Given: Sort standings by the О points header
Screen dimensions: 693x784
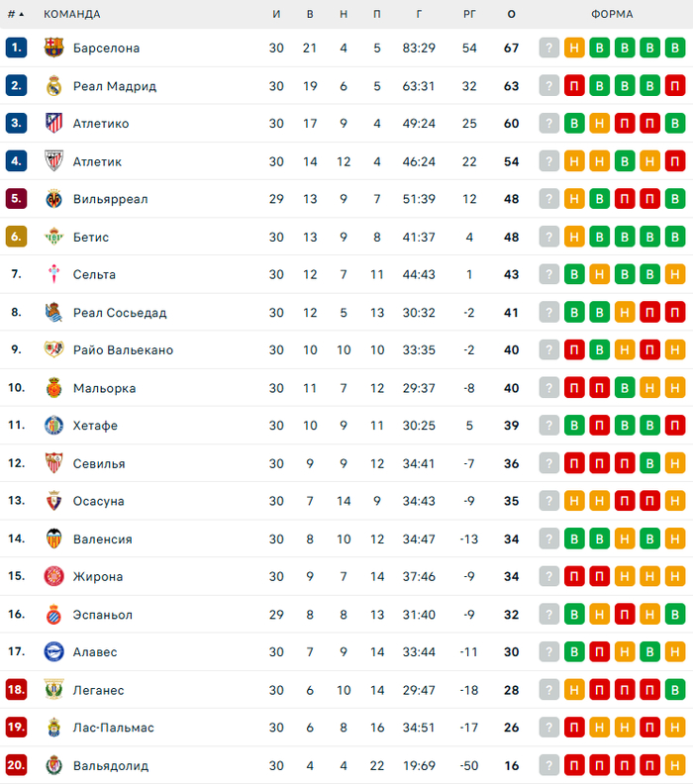Looking at the screenshot, I should pyautogui.click(x=511, y=15).
